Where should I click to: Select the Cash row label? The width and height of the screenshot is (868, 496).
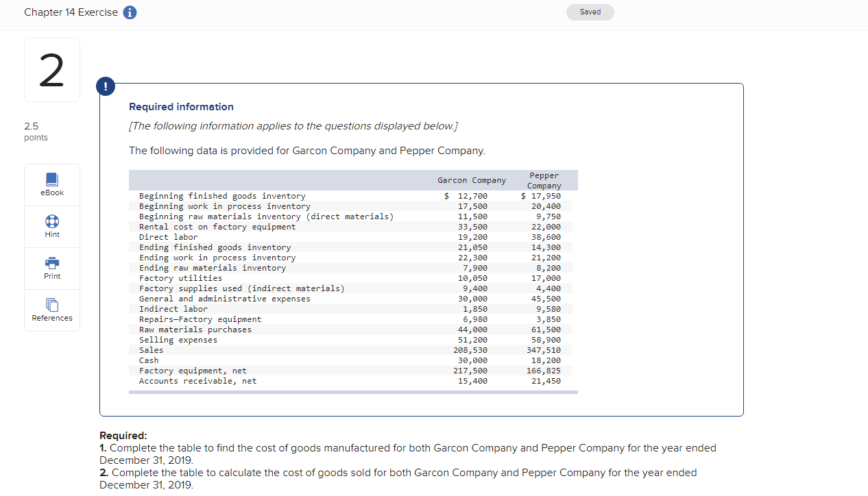click(149, 360)
